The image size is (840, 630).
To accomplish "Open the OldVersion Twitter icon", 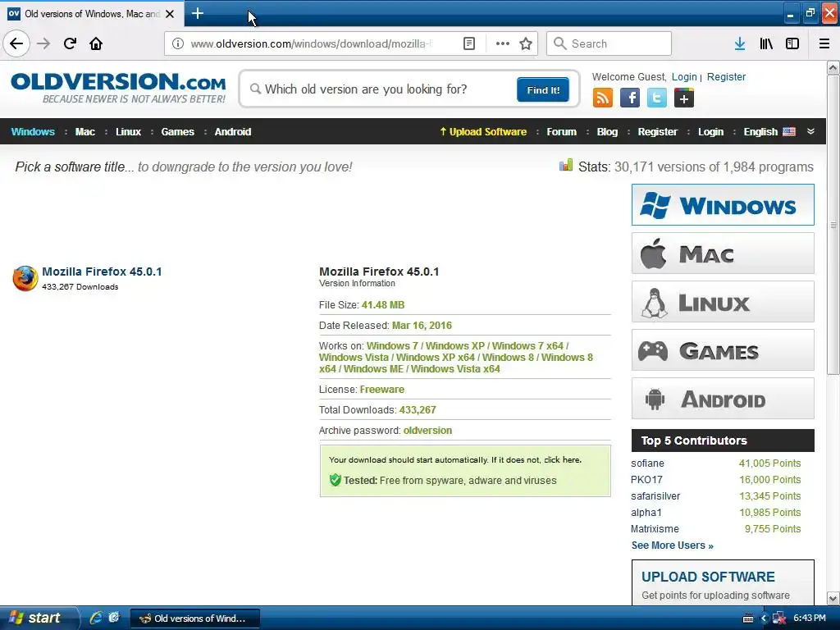I will pos(657,98).
